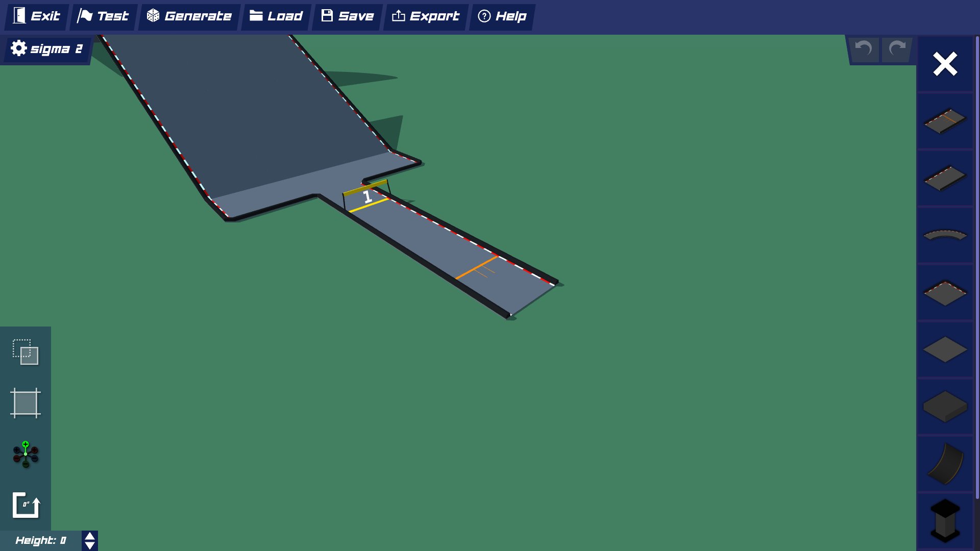The height and width of the screenshot is (551, 980).
Task: Select the flat plain tile piece
Action: pos(945,350)
